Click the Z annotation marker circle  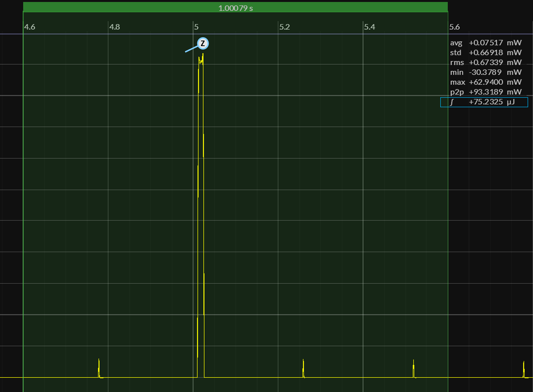[203, 43]
